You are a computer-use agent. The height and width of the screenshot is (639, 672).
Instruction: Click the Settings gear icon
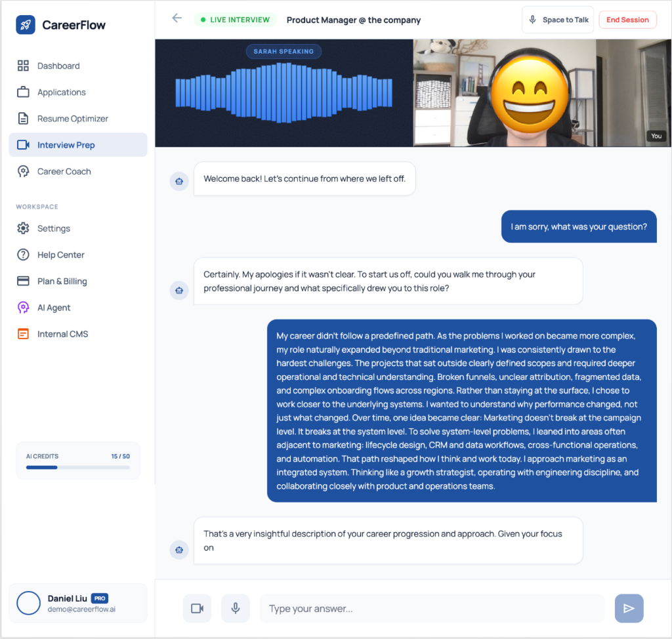click(24, 228)
